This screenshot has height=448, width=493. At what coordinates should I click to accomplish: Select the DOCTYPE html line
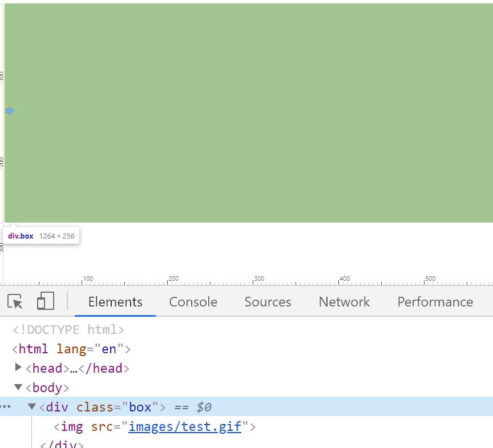point(68,329)
